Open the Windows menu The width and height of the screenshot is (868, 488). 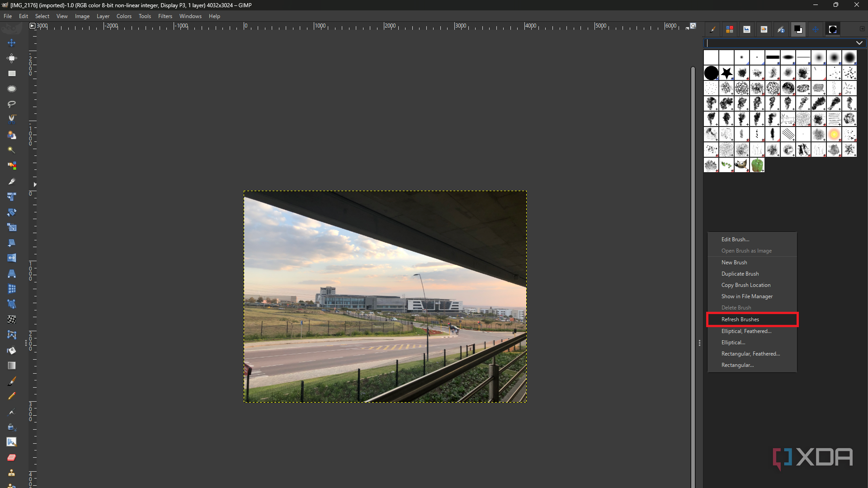click(190, 16)
